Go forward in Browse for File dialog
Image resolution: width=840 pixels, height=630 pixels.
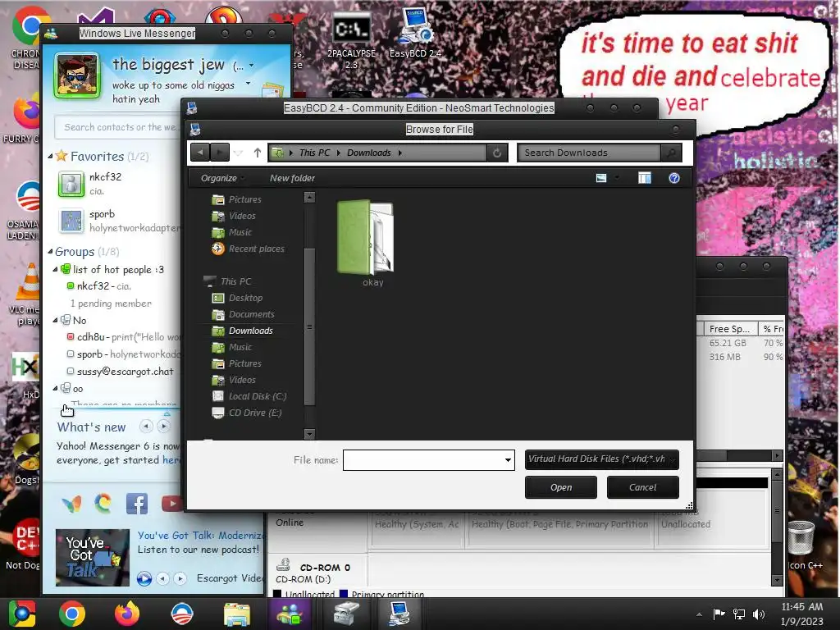(220, 153)
